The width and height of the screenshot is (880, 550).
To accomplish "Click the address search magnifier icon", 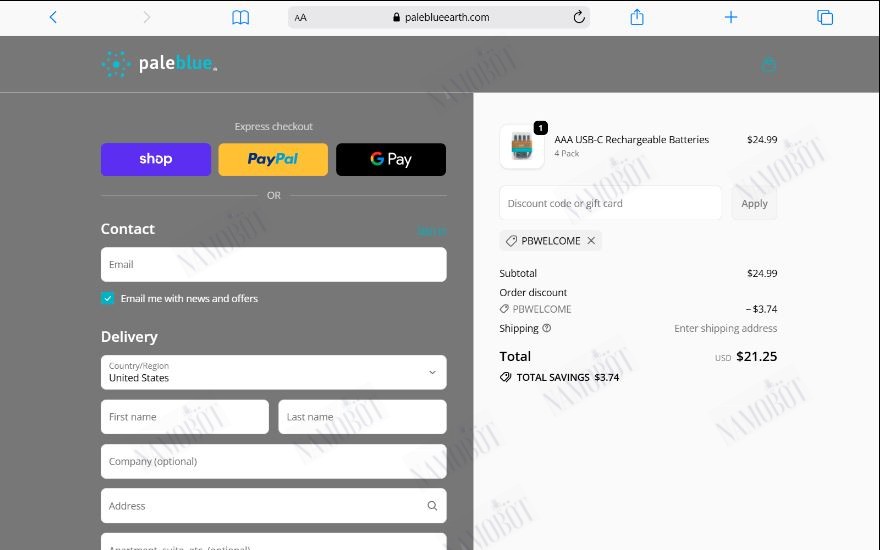I will [x=432, y=506].
